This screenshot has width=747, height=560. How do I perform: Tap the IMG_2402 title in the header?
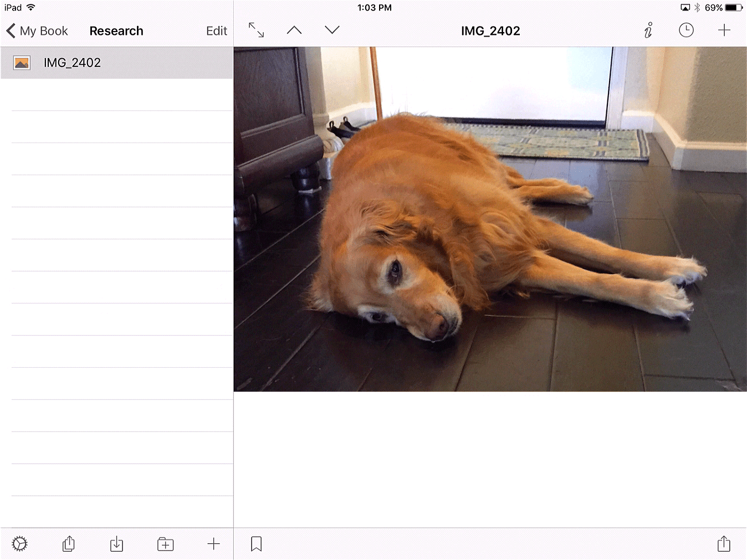pos(490,31)
